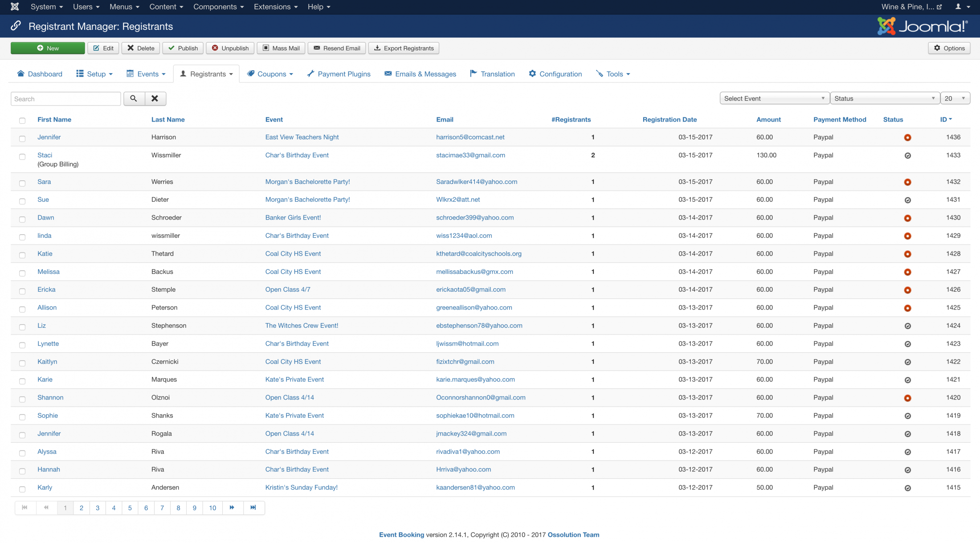
Task: Click the Joomla logo icon in top menu
Action: [15, 7]
